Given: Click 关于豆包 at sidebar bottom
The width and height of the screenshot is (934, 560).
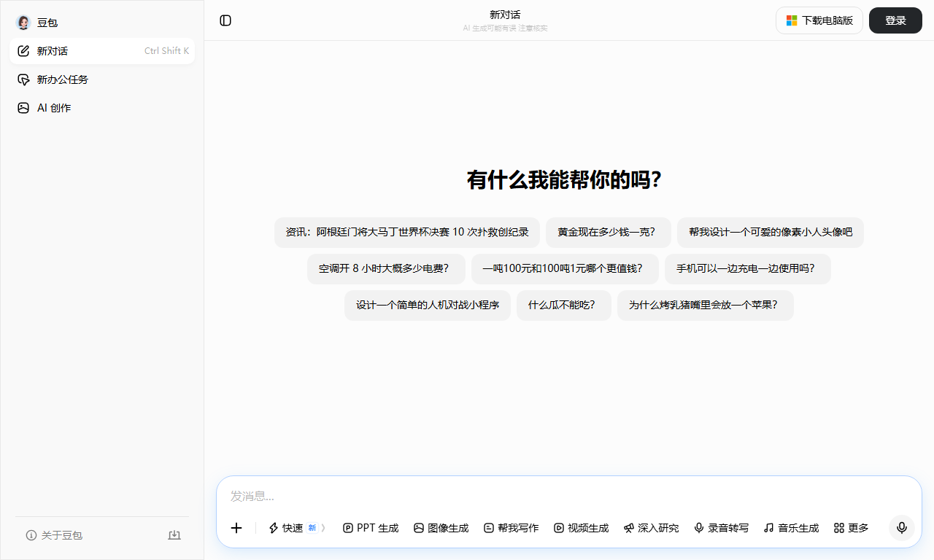Looking at the screenshot, I should (x=55, y=535).
